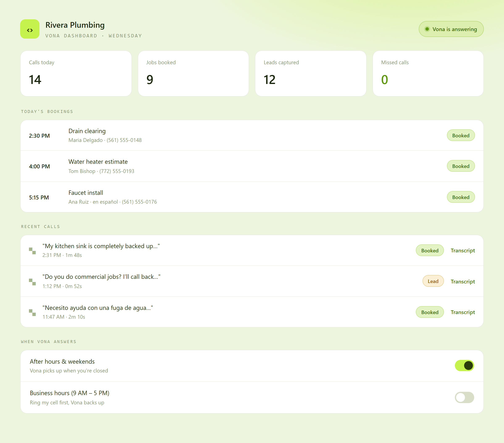Disable After hours & weekends answering
Image resolution: width=504 pixels, height=443 pixels.
(x=464, y=366)
